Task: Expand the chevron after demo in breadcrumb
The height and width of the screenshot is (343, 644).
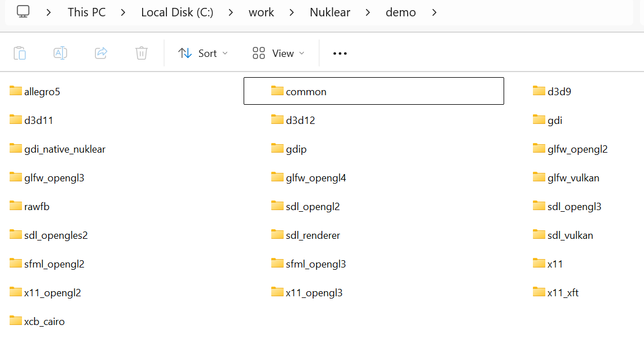Action: coord(434,12)
